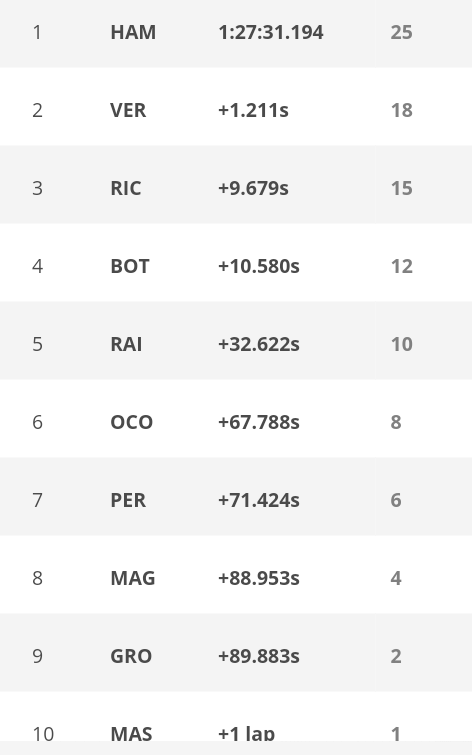Open the GRO driver entry
This screenshot has width=472, height=755.
pyautogui.click(x=131, y=656)
